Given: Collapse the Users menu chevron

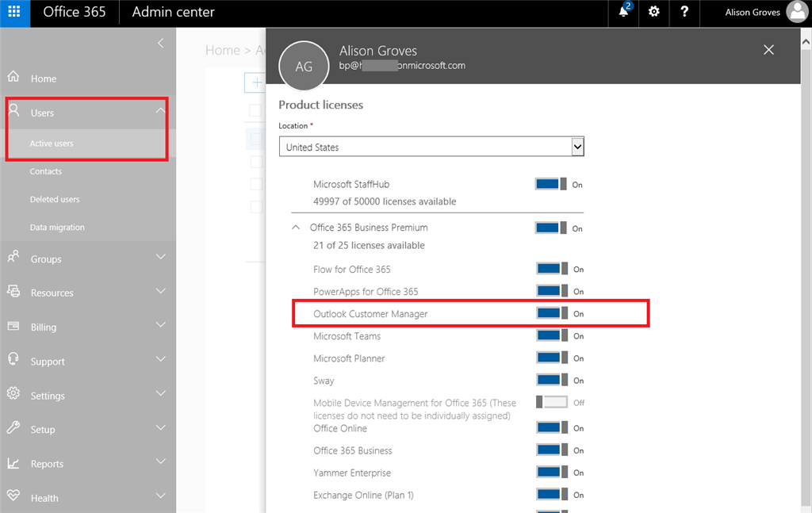Looking at the screenshot, I should pos(160,111).
